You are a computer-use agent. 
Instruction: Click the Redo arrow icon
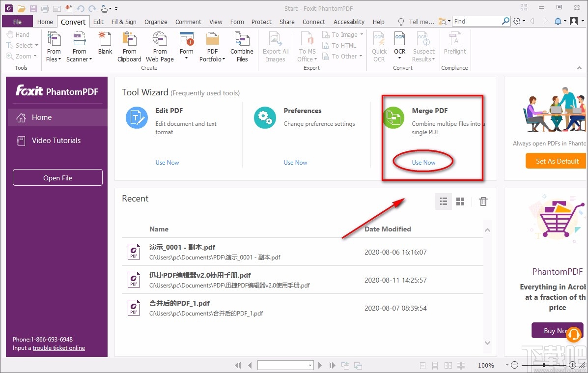pyautogui.click(x=92, y=8)
